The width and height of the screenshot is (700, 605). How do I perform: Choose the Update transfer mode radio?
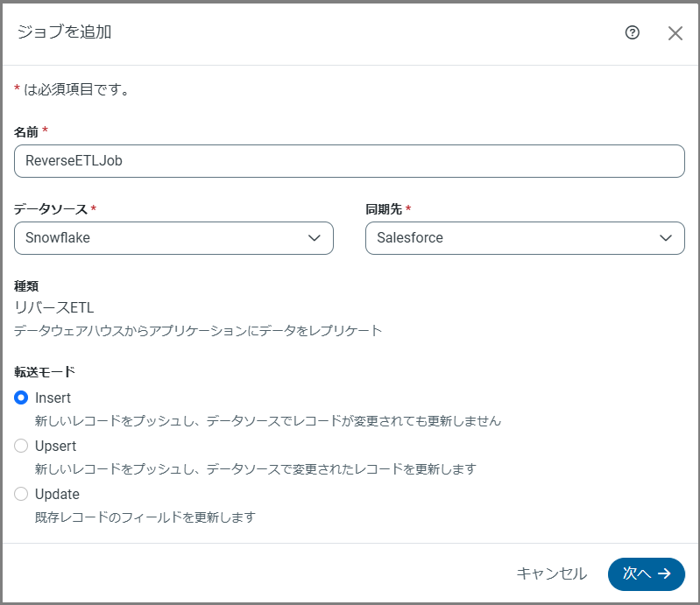(22, 494)
